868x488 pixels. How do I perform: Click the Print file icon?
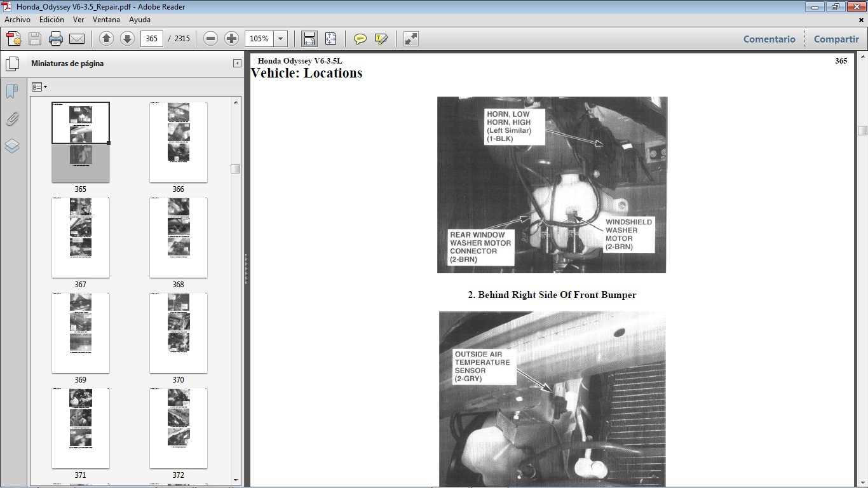[56, 39]
